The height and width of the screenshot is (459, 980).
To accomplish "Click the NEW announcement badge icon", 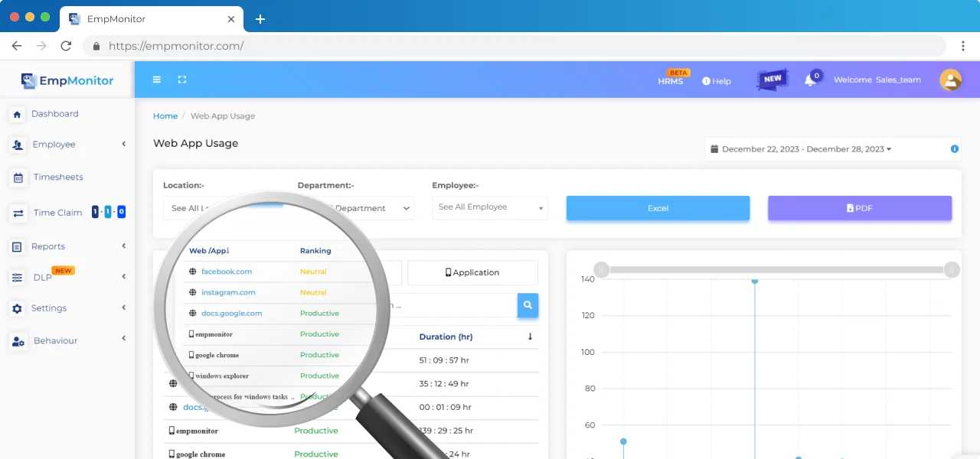I will click(772, 80).
